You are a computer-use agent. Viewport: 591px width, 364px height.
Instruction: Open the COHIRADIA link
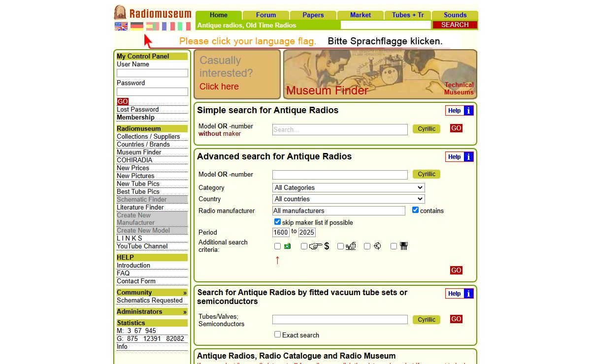click(134, 160)
